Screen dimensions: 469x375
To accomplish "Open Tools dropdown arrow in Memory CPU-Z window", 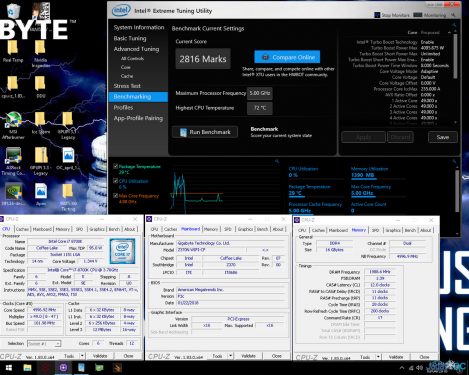I will (x=379, y=357).
